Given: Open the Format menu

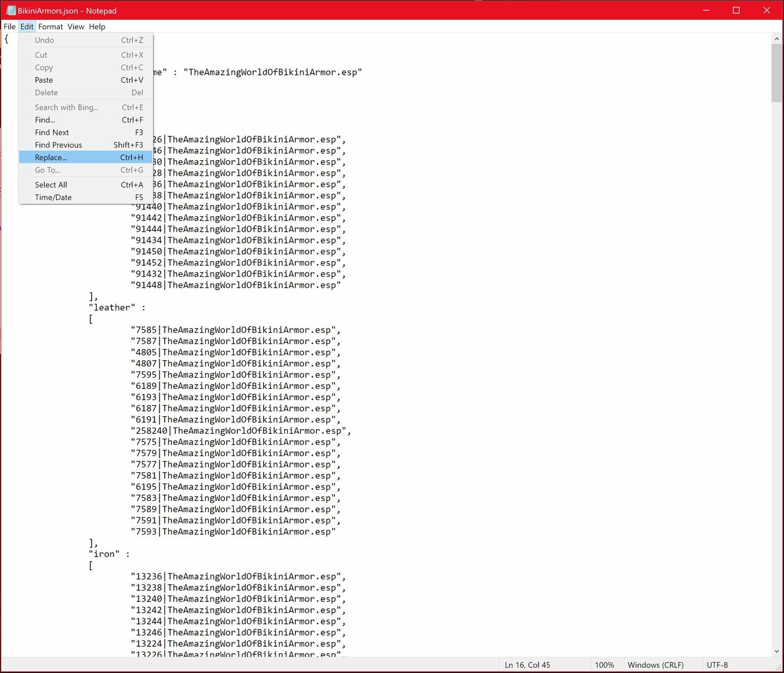Looking at the screenshot, I should tap(50, 27).
